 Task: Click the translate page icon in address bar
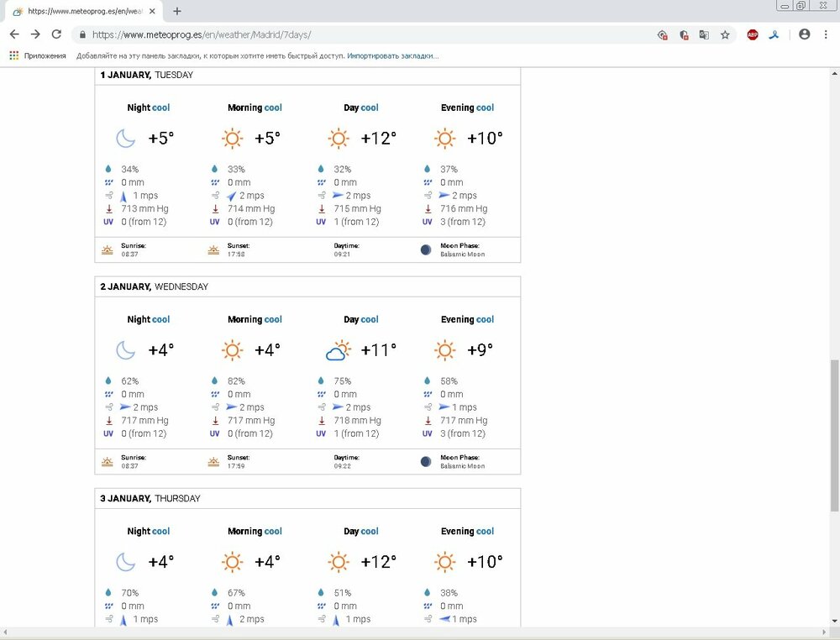(x=704, y=34)
